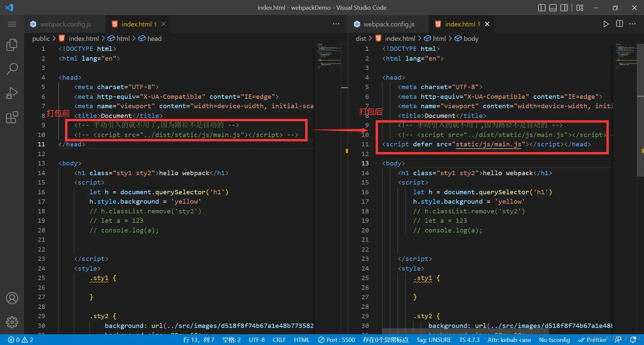Image resolution: width=644 pixels, height=345 pixels.
Task: Click 'document.querySelector' in left editor
Action: [x=163, y=192]
